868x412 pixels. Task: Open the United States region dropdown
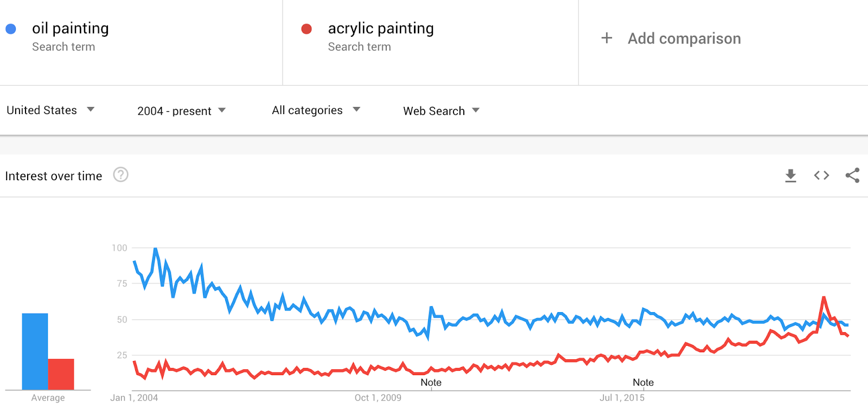tap(50, 110)
